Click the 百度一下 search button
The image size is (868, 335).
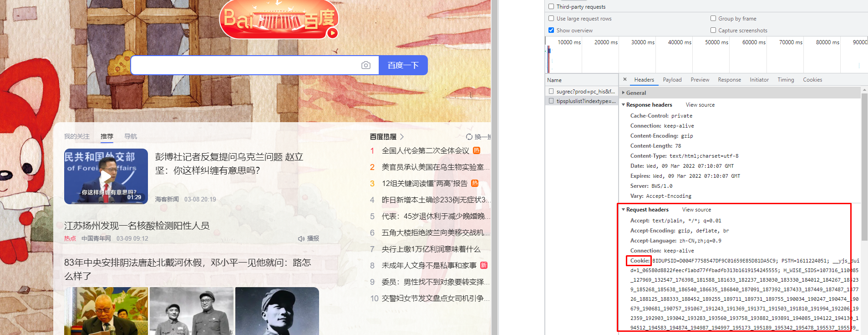tap(403, 65)
